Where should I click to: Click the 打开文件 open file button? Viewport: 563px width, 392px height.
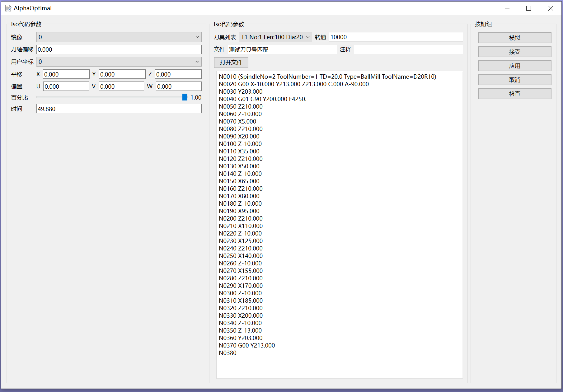tap(231, 62)
